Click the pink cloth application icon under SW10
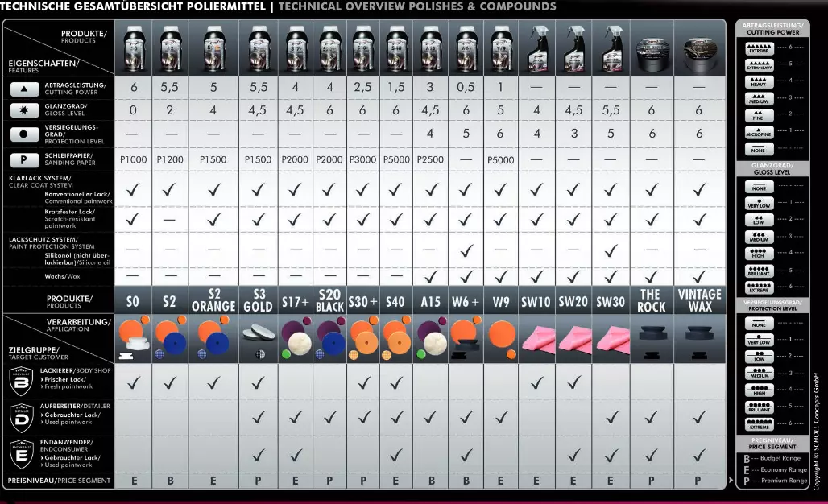Viewport: 828px width, 504px height. coord(538,340)
